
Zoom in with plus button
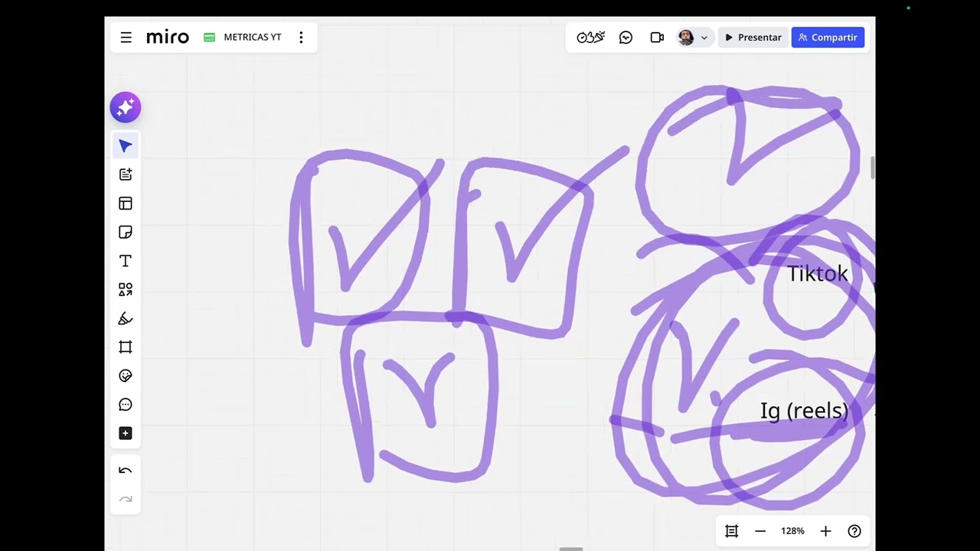tap(825, 531)
